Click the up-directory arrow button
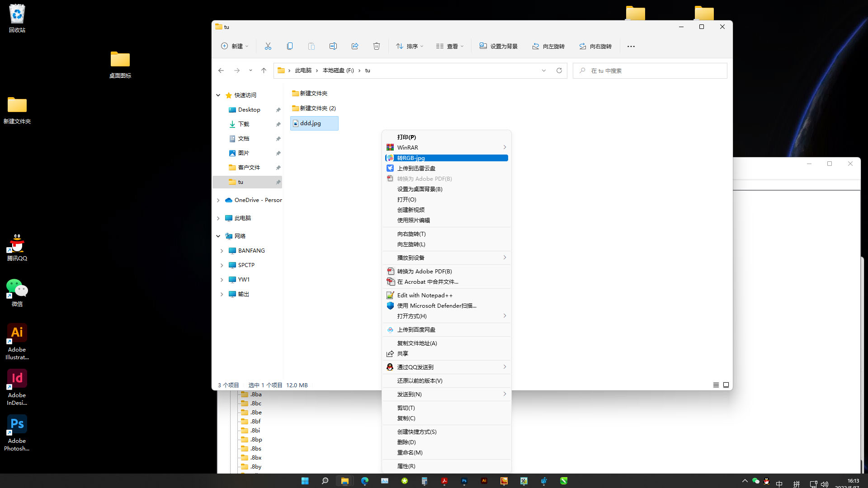Screen dimensions: 868x488 264,70
